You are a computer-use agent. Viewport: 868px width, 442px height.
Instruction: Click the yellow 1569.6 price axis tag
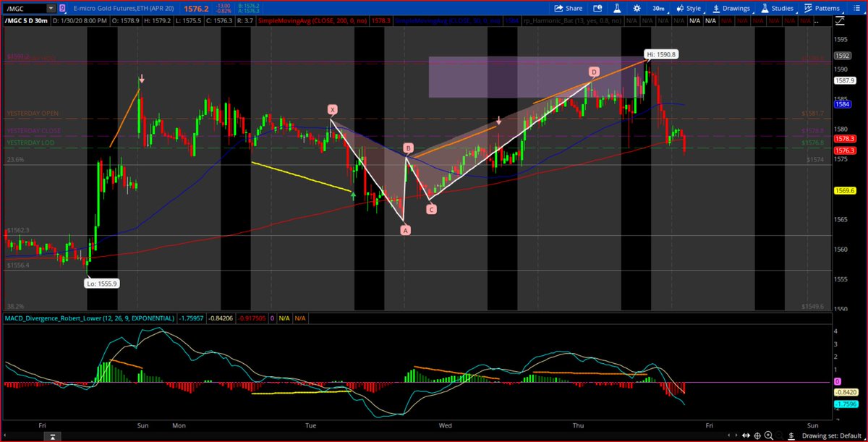[x=844, y=190]
